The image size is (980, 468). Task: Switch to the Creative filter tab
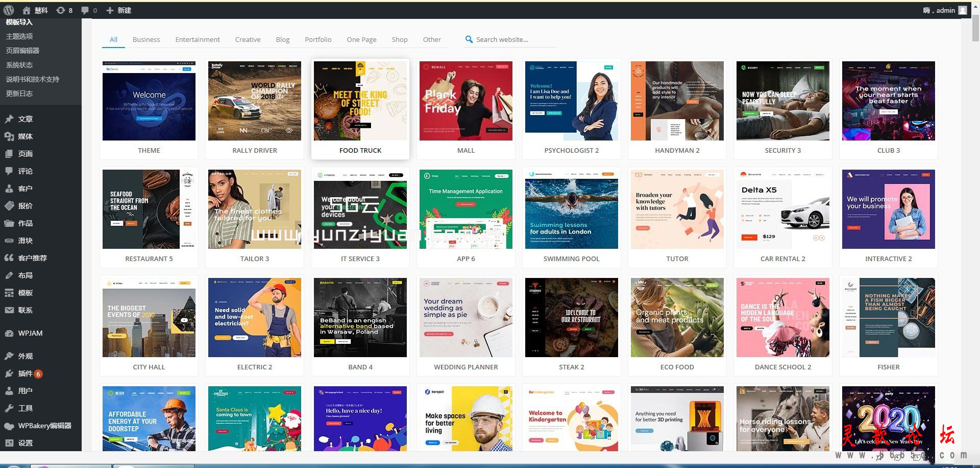(248, 39)
